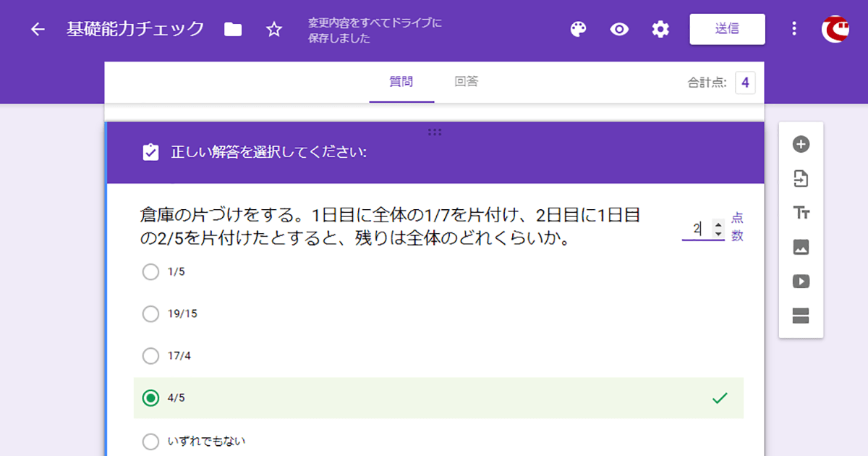Image resolution: width=868 pixels, height=456 pixels.
Task: Click the 変更内容をすべてドライブに保存しました status
Action: coord(375,31)
